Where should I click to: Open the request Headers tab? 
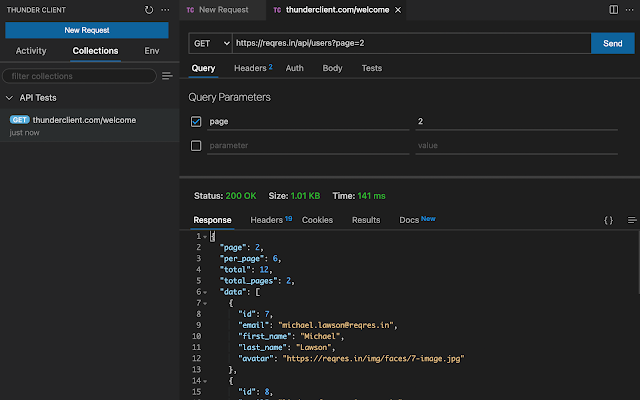253,68
